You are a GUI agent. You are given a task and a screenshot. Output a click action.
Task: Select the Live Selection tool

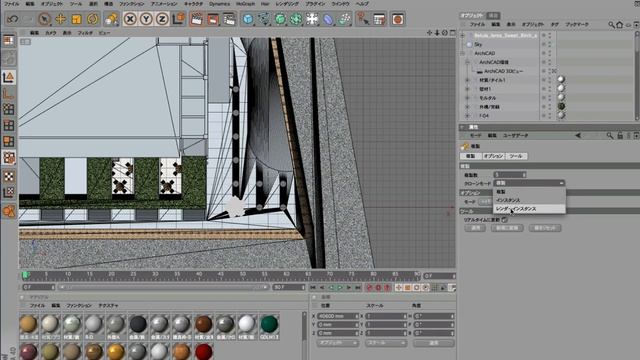click(44, 19)
